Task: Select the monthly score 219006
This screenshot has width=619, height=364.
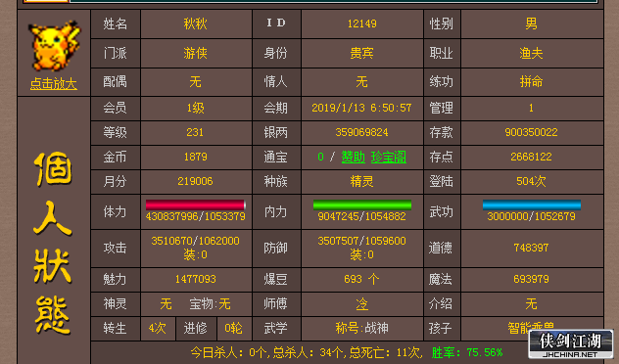Action: click(195, 181)
